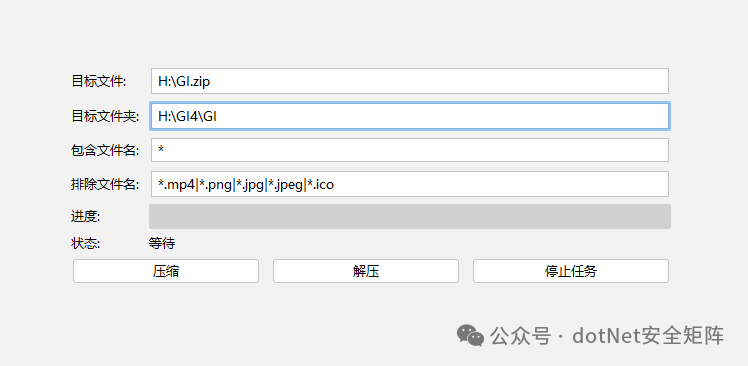The width and height of the screenshot is (748, 366).
Task: Click the 排除文件名: label
Action: tap(105, 184)
